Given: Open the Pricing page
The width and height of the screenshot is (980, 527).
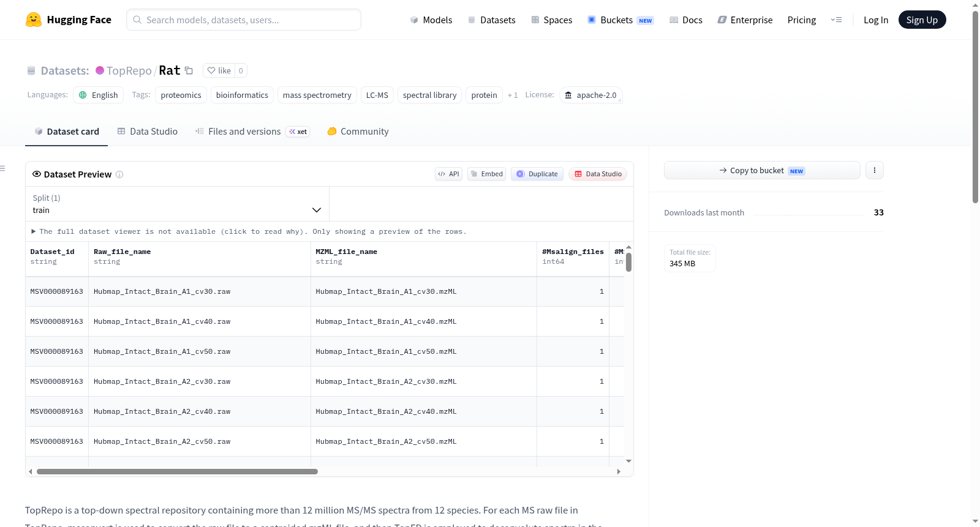Looking at the screenshot, I should 802,20.
